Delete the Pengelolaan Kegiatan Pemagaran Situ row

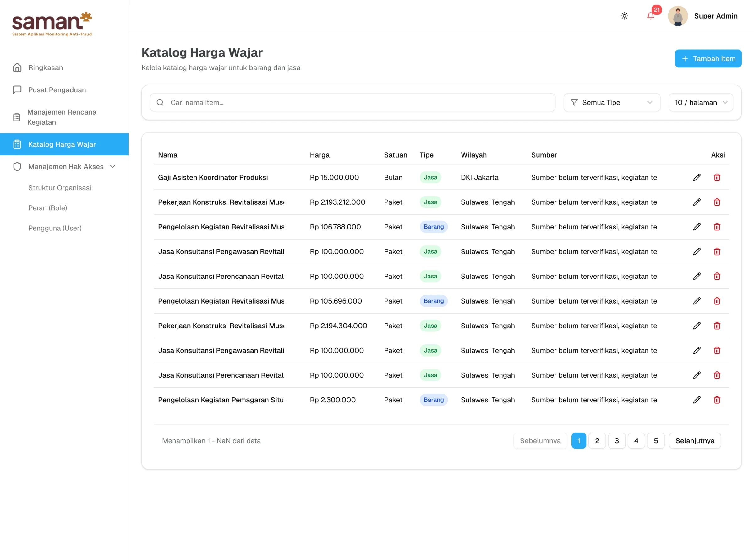pyautogui.click(x=717, y=400)
